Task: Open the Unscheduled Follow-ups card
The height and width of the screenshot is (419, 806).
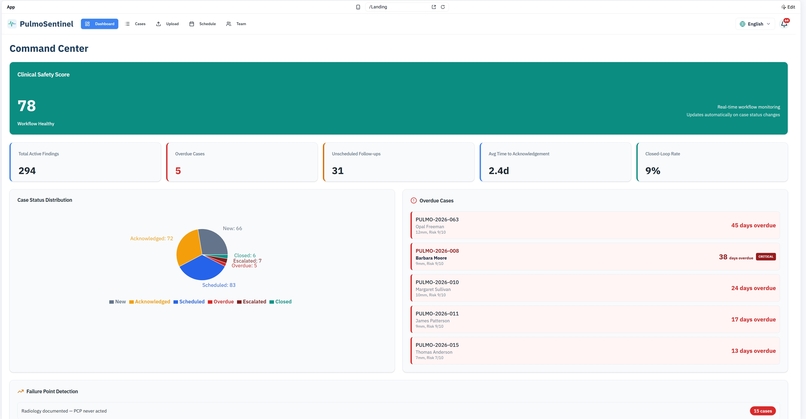Action: click(399, 162)
